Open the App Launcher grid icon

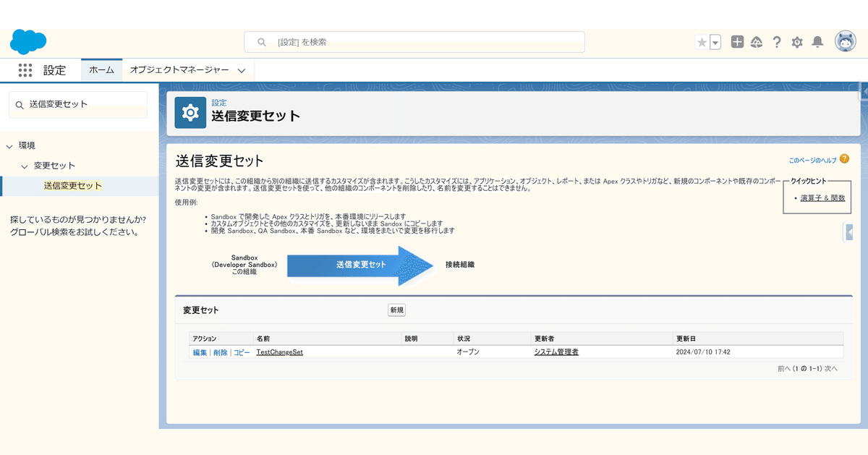click(25, 69)
